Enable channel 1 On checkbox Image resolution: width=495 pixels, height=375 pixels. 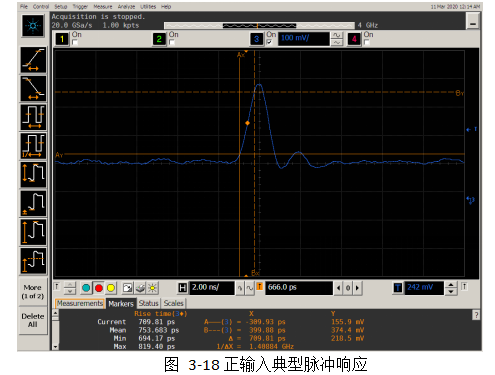coord(75,42)
